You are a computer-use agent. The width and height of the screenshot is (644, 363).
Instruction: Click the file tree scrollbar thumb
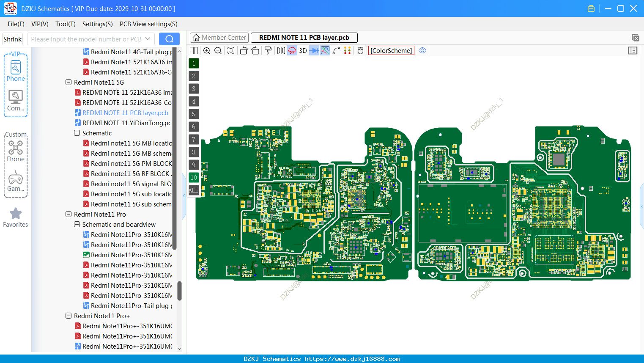pyautogui.click(x=179, y=291)
